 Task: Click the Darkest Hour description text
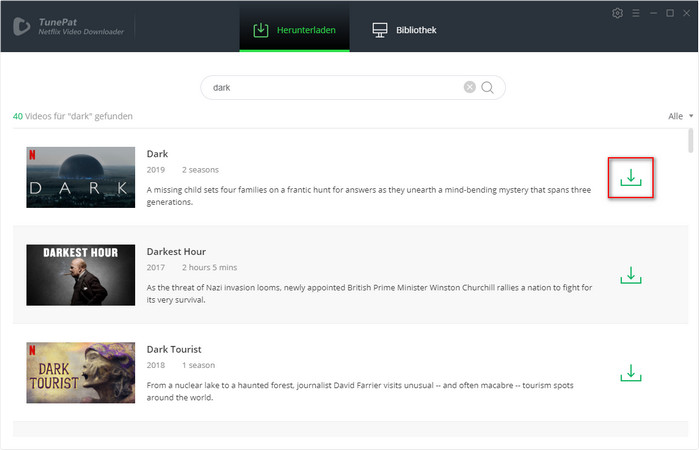point(369,293)
